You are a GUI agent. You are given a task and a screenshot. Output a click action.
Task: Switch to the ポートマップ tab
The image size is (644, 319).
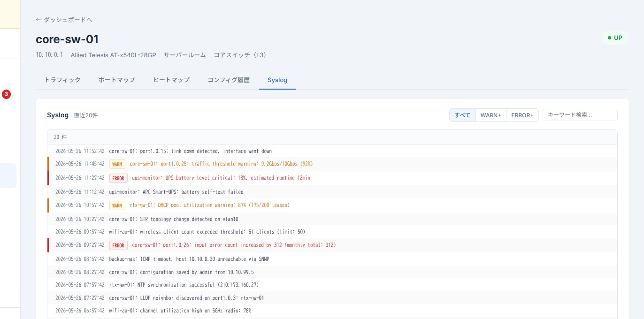point(117,80)
